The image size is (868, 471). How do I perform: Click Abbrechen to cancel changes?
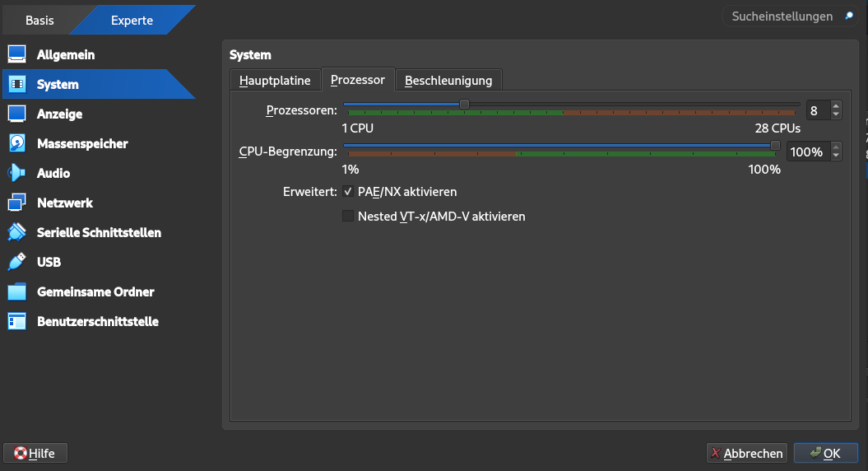click(747, 453)
